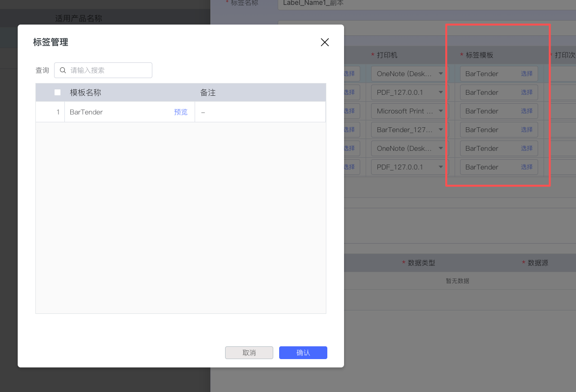The width and height of the screenshot is (576, 392).
Task: Click 标签模板 选择 beside BarTender_127 printer
Action: (527, 130)
